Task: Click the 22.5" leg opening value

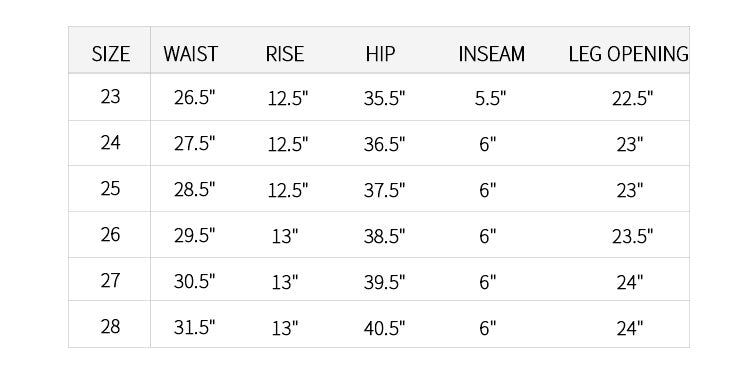Action: tap(632, 98)
